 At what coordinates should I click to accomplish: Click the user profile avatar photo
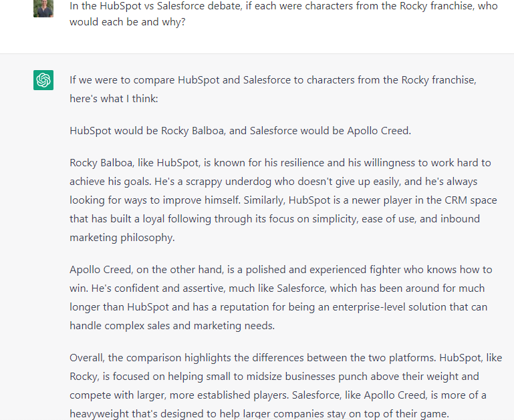coord(43,8)
